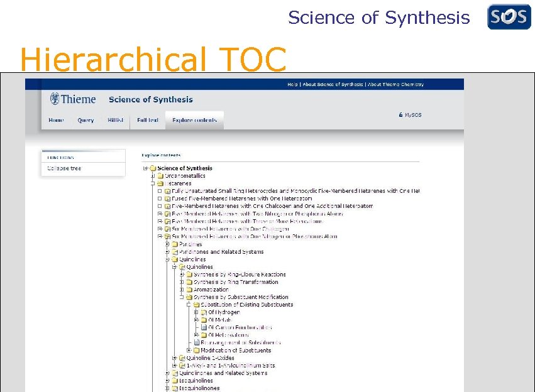Click the Thieme logo

coord(73,99)
